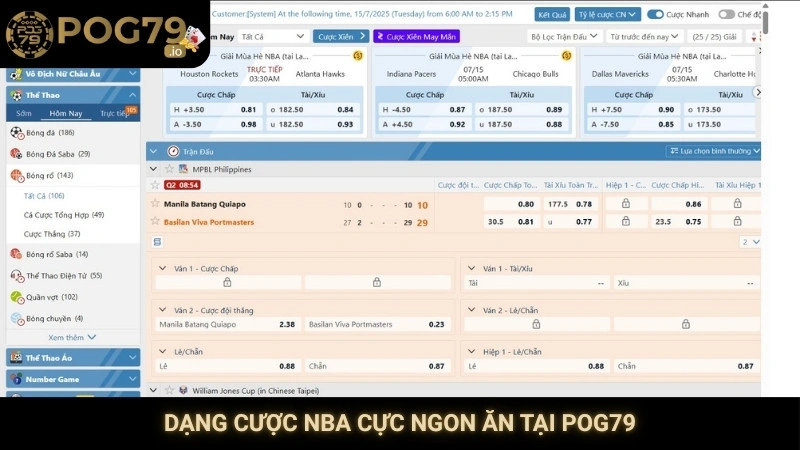Switch to the Trực tiếp tab
The image size is (800, 450).
click(115, 113)
